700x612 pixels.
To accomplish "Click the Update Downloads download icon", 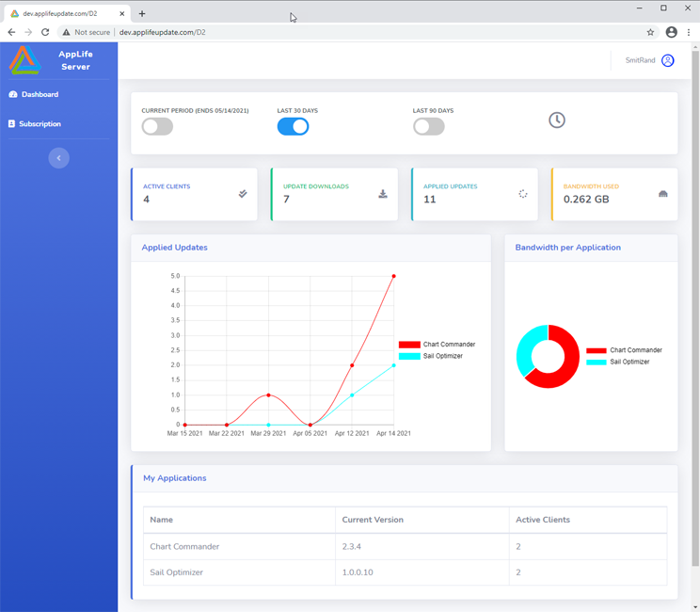I will (383, 194).
